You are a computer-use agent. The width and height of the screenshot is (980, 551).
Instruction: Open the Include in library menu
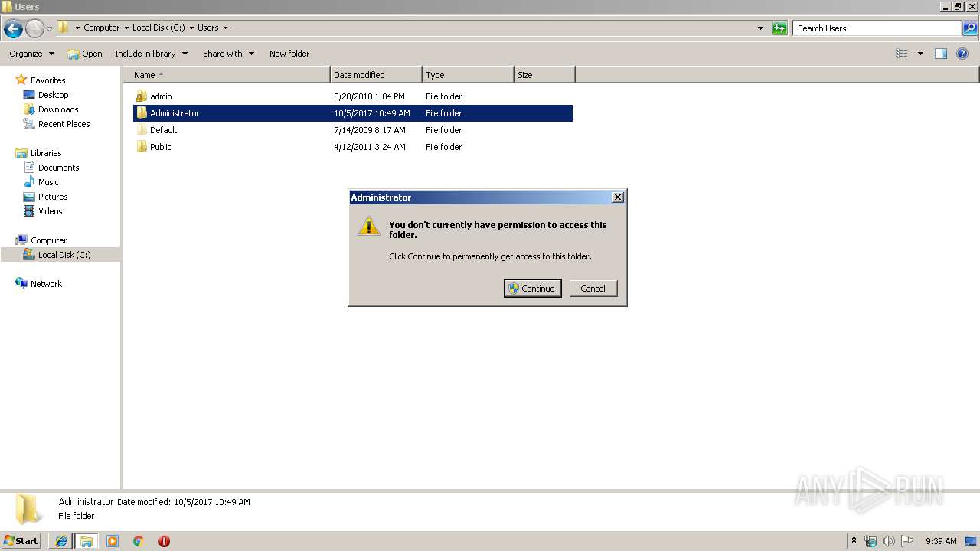tap(152, 54)
